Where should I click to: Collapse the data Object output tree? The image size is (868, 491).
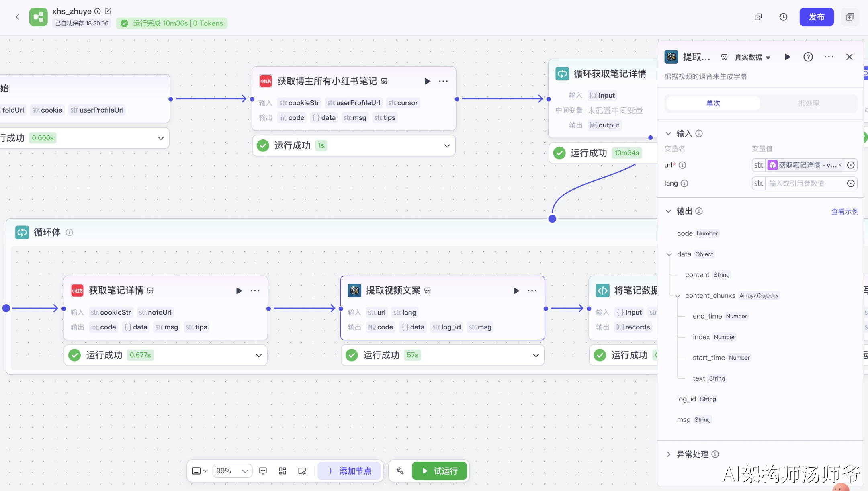click(x=669, y=254)
